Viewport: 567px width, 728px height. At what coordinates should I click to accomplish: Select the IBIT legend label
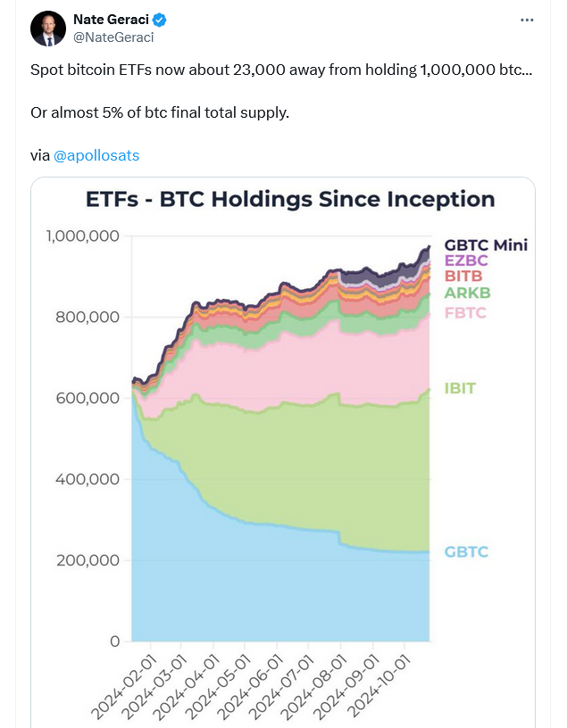pyautogui.click(x=461, y=388)
